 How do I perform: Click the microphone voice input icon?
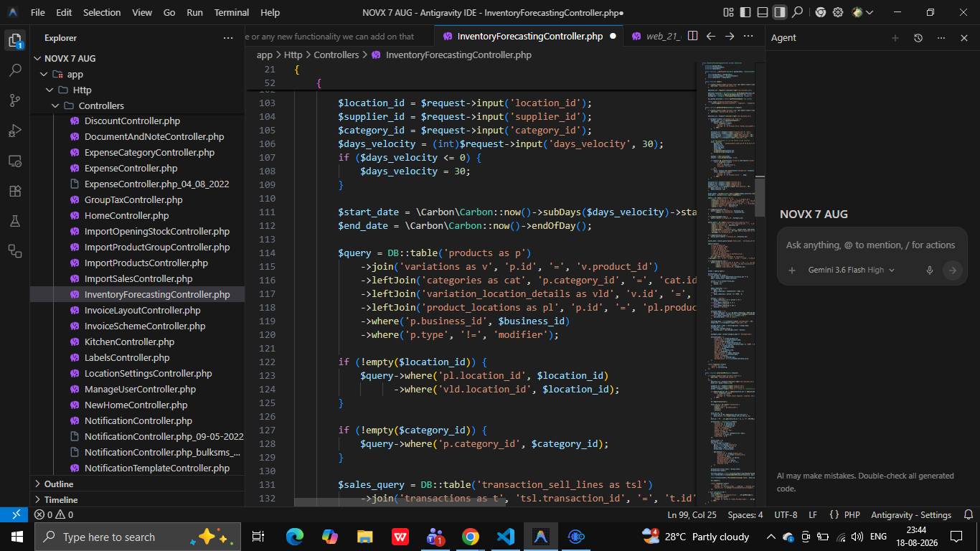click(929, 270)
